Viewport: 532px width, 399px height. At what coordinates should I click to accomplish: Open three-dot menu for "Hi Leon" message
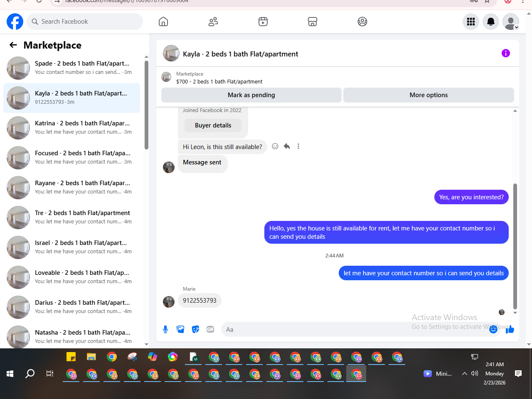click(x=298, y=146)
